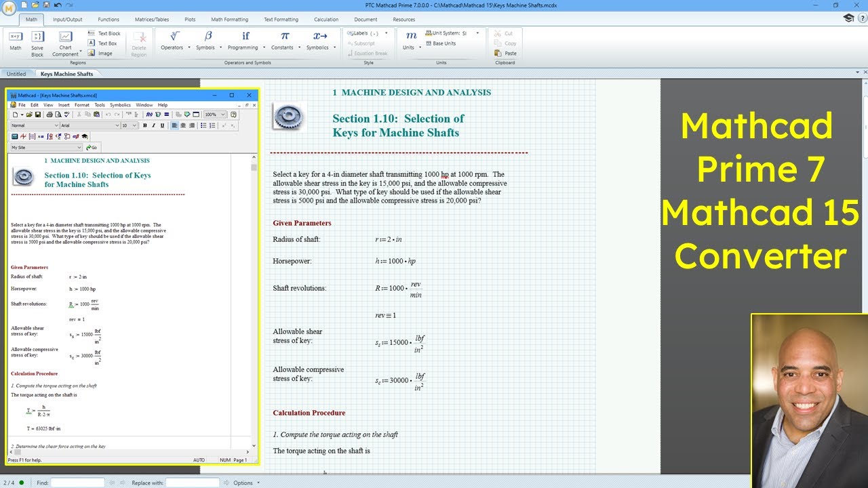Open the Symbols gallery
The width and height of the screenshot is (868, 488).
pyautogui.click(x=208, y=41)
